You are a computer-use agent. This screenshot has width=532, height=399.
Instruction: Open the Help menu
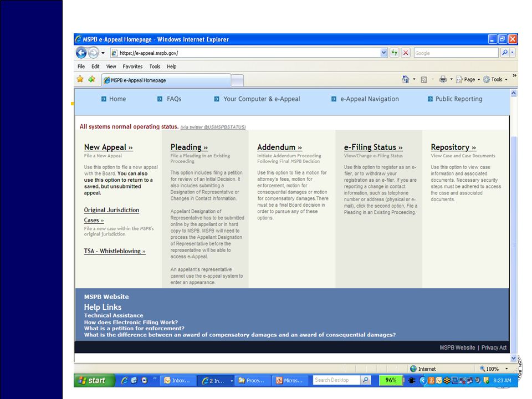click(171, 66)
